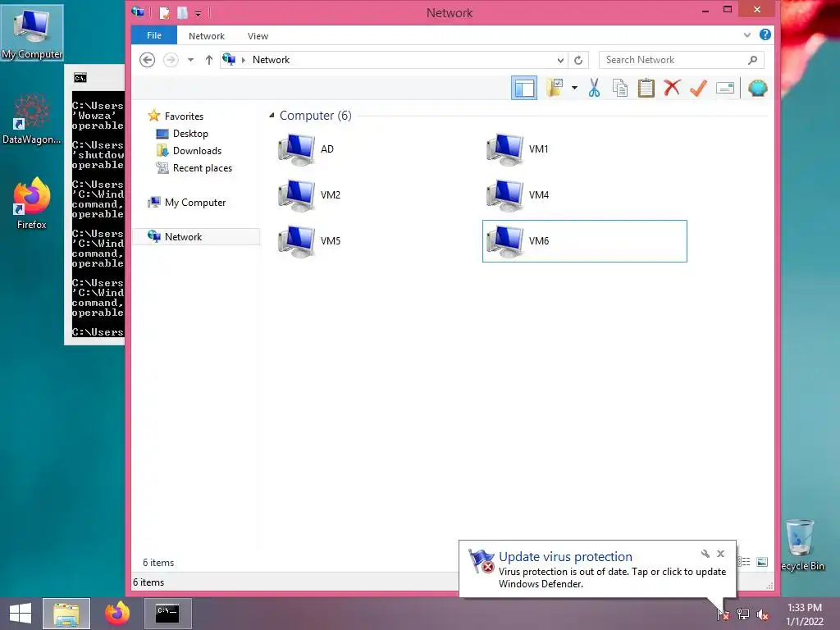Select the VM2 computer
Screen dimensions: 840x630
pos(309,195)
